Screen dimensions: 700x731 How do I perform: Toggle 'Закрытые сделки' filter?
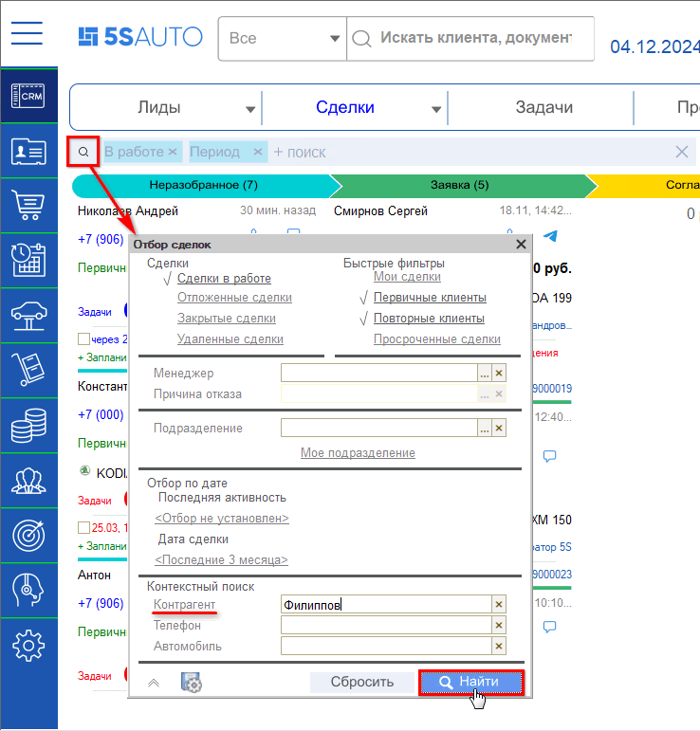(226, 319)
